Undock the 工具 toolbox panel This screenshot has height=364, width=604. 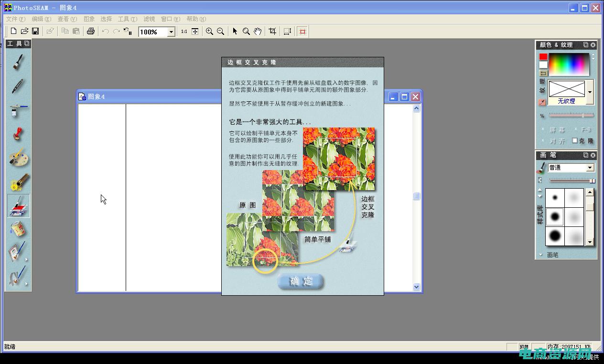click(x=27, y=43)
